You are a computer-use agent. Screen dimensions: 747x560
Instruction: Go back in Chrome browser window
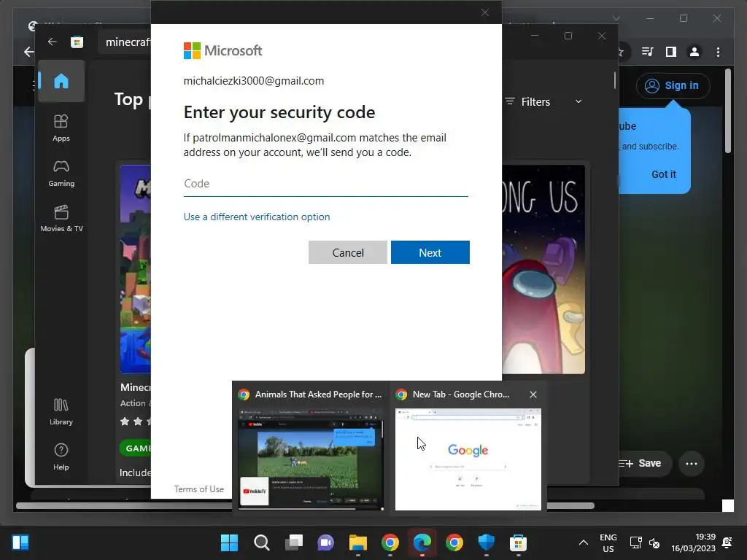tap(28, 52)
